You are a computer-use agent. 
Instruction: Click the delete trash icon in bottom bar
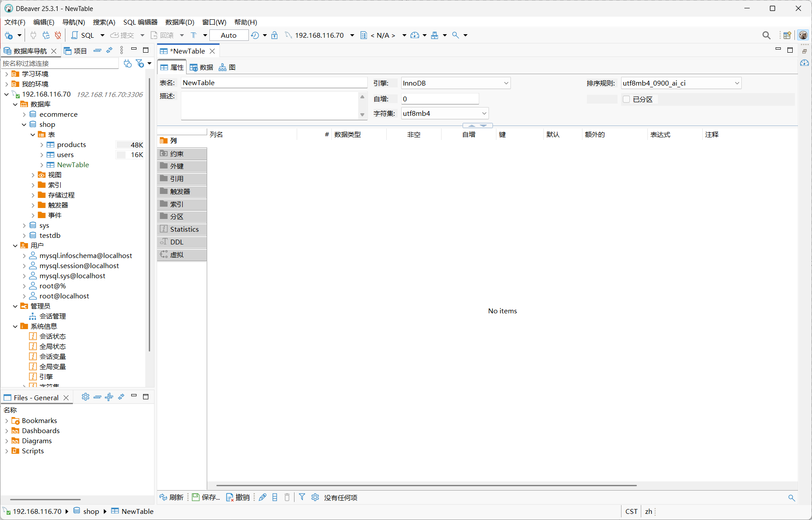[x=287, y=497]
